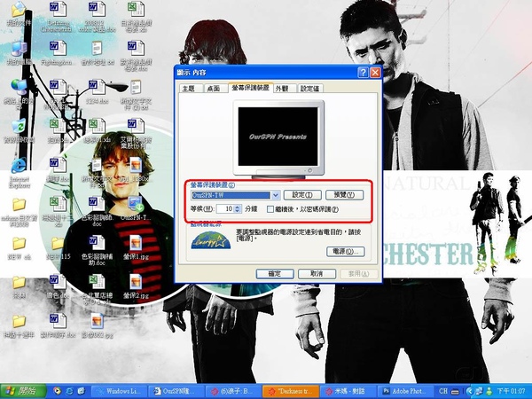
Task: Cancel the dialog with the 取消 button
Action: tap(317, 274)
